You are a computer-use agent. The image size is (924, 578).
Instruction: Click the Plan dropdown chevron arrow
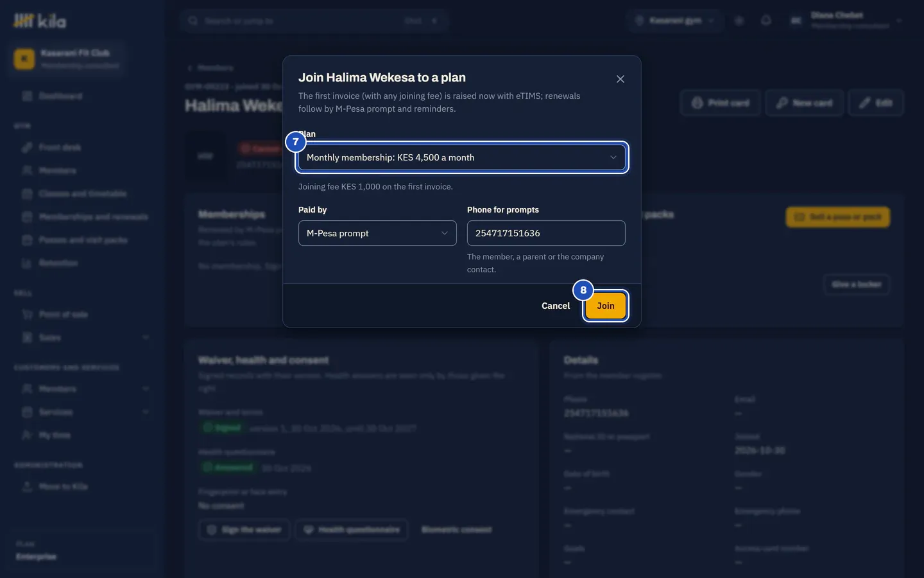click(x=613, y=157)
